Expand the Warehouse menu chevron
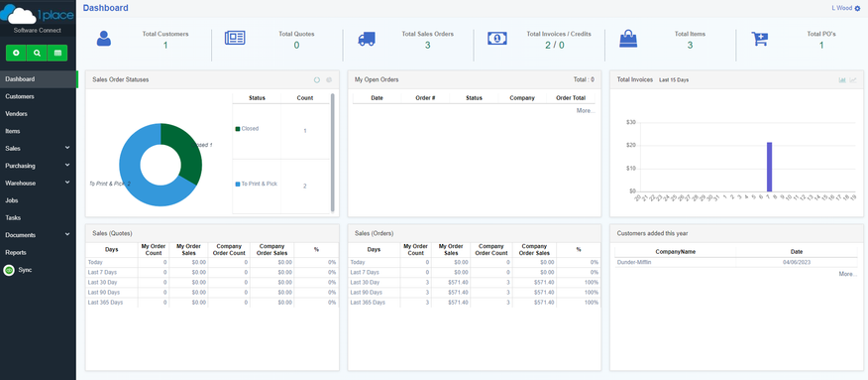 pyautogui.click(x=67, y=183)
